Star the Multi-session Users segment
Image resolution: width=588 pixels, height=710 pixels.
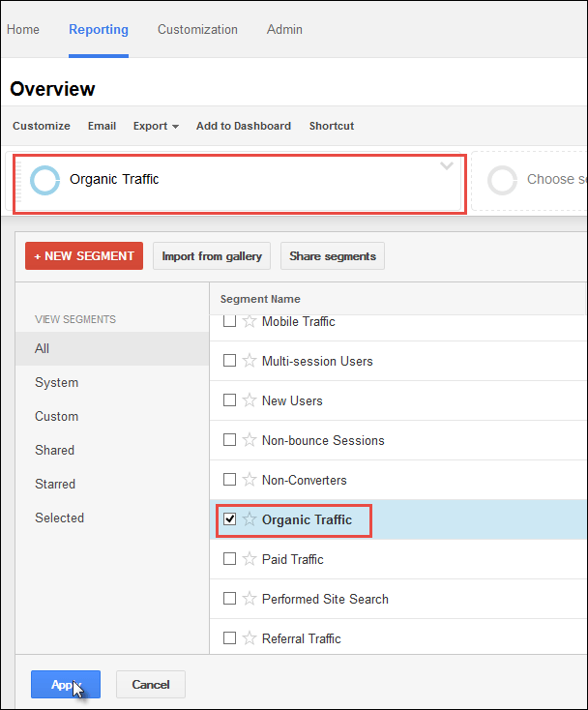(x=250, y=361)
